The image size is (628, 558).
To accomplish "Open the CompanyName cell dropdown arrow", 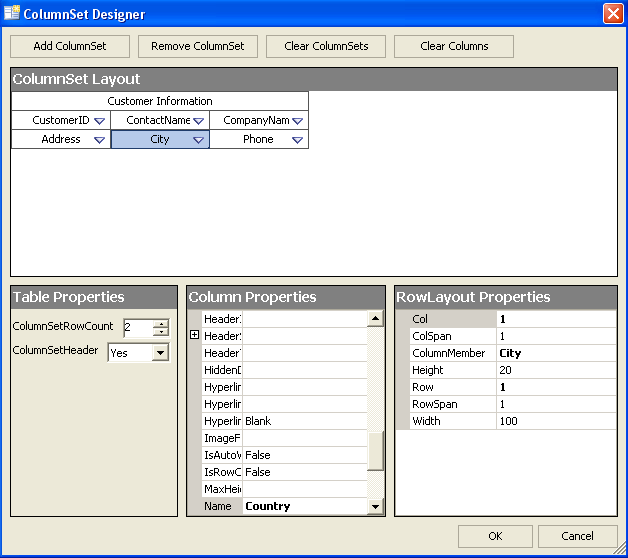I will point(297,121).
